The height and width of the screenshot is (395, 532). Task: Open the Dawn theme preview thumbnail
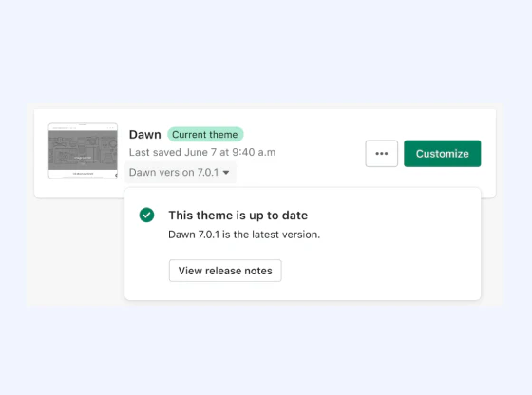pos(83,151)
